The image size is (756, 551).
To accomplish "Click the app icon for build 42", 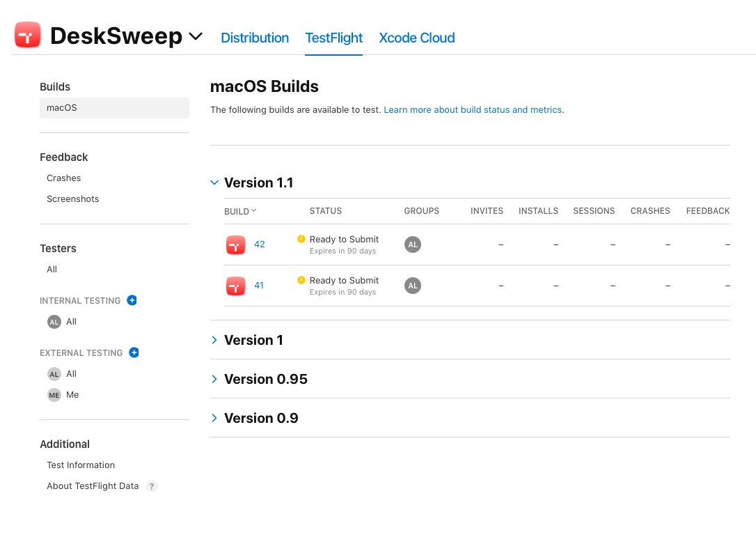I will click(235, 245).
